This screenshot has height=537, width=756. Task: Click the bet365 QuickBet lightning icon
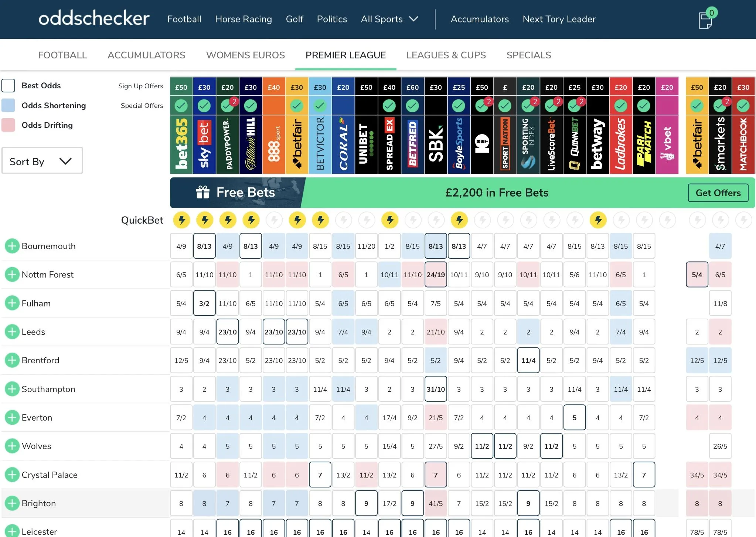(181, 220)
